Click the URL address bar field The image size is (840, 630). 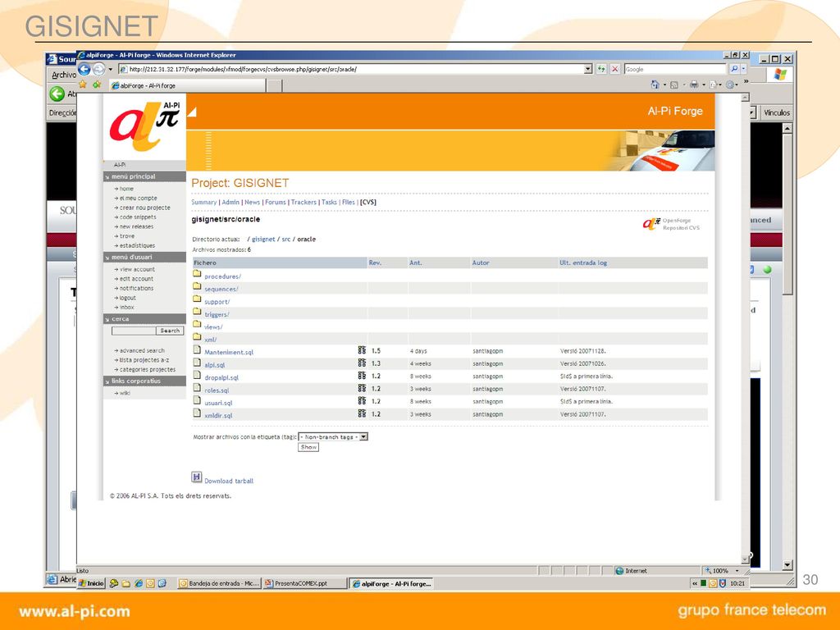(351, 69)
